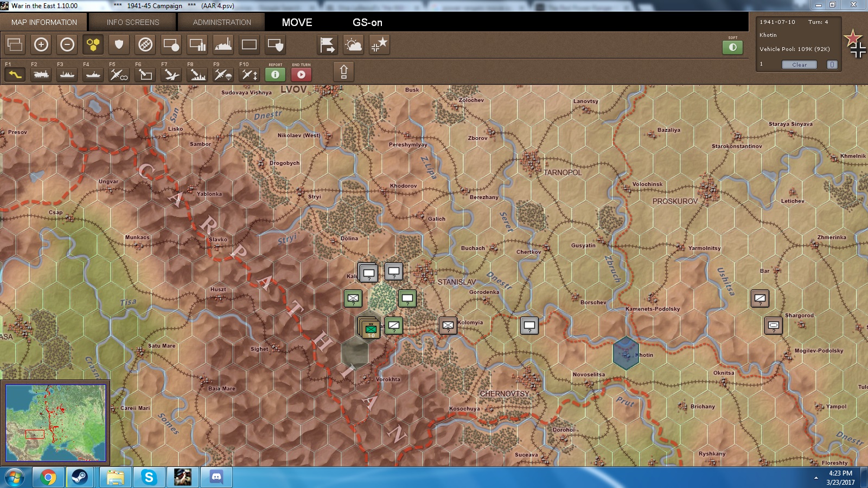Click the CHERNOVTSY city label on the map
Viewport: 868px width, 488px height.
coord(505,394)
